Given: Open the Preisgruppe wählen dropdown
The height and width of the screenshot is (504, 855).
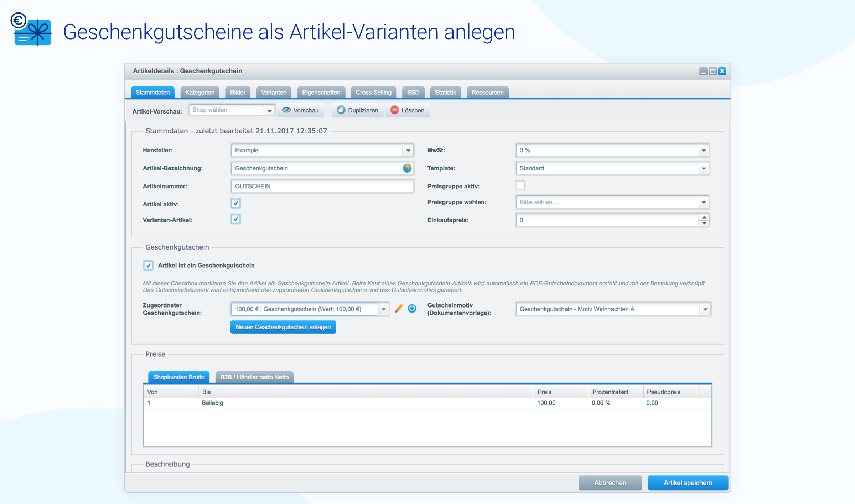Looking at the screenshot, I should (x=704, y=202).
